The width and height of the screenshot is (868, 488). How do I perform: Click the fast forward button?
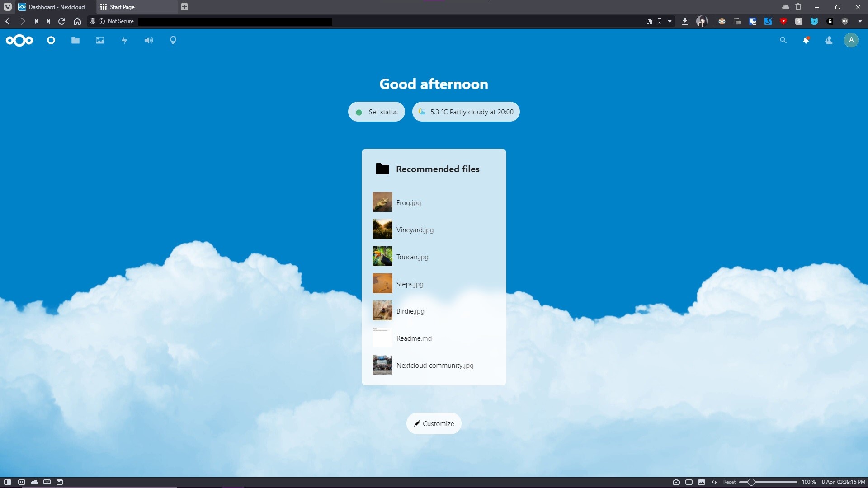coord(48,21)
